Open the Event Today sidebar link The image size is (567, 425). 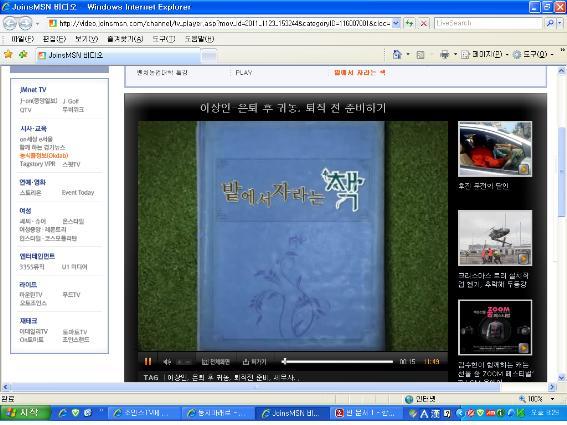(x=78, y=192)
